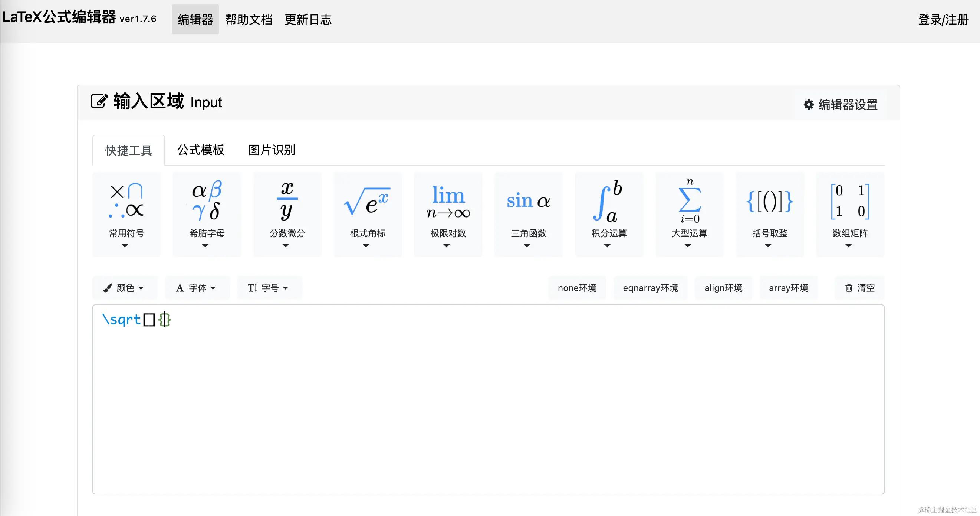
Task: Click the 清空 label text
Action: (x=865, y=288)
